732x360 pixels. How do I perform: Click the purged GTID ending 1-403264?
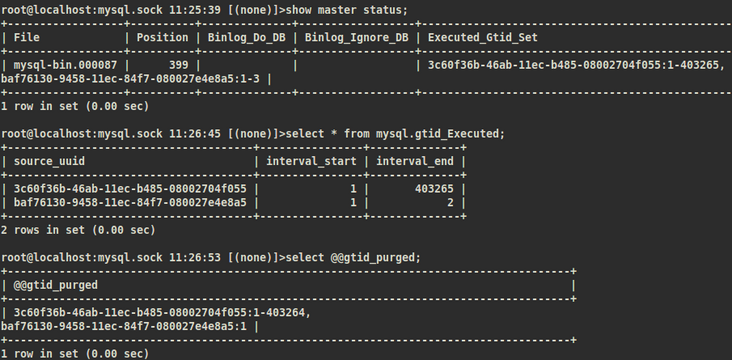pyautogui.click(x=162, y=312)
